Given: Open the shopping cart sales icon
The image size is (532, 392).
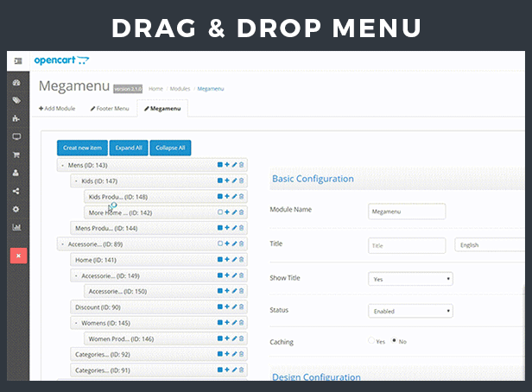Looking at the screenshot, I should (18, 155).
